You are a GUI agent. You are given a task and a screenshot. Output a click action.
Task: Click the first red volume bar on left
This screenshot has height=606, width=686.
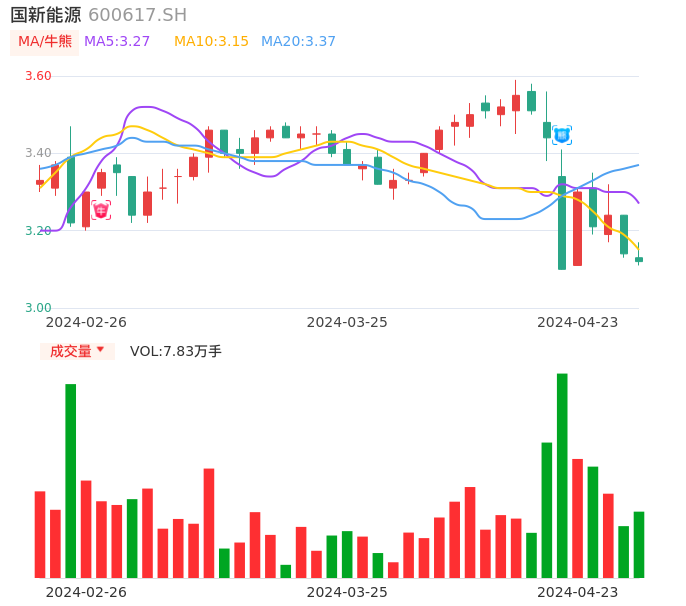(40, 534)
